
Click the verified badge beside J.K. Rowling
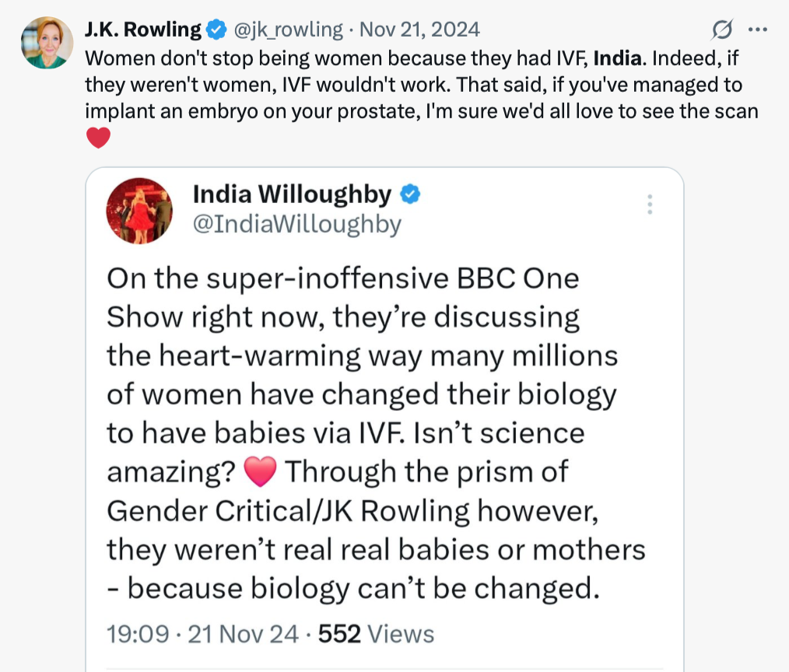(x=216, y=30)
